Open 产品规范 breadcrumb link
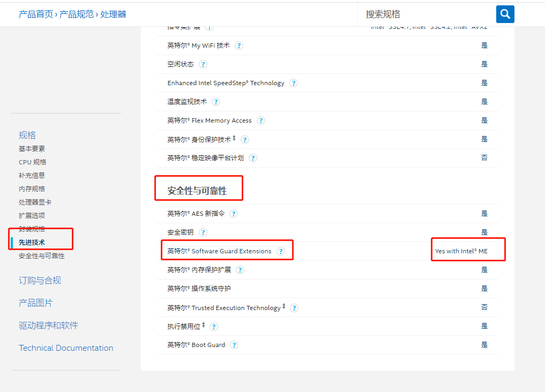 76,14
